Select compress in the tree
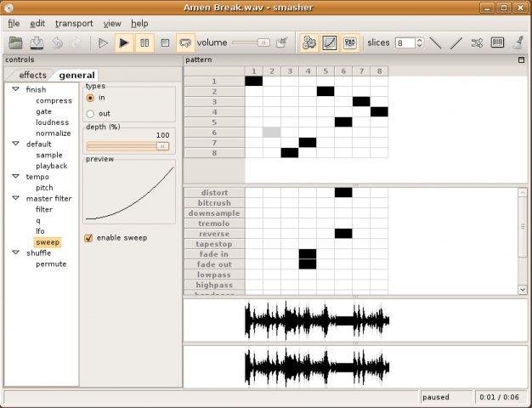The image size is (532, 408). click(x=54, y=101)
